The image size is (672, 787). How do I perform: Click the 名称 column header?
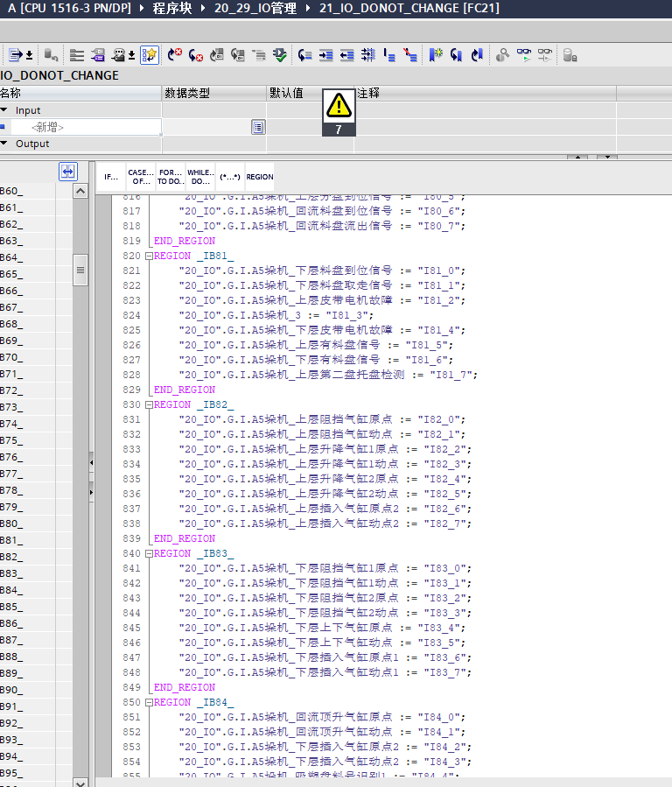pyautogui.click(x=80, y=93)
